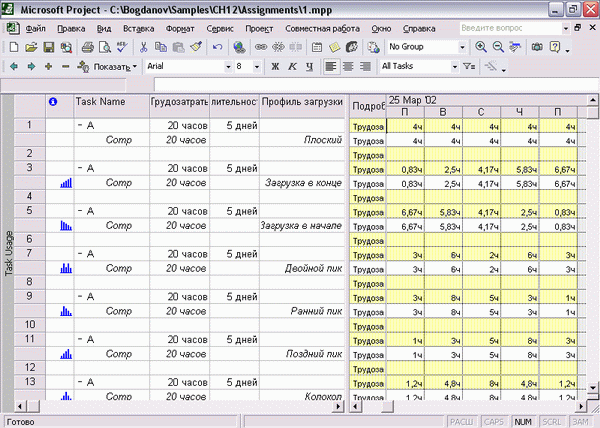
Task: Click the Undo arrow icon
Action: point(218,47)
